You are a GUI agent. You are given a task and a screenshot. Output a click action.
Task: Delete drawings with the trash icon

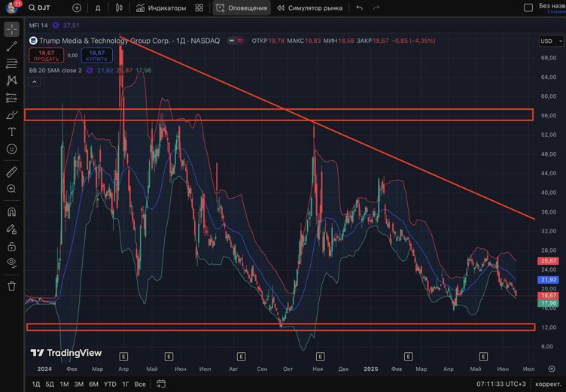pyautogui.click(x=11, y=286)
